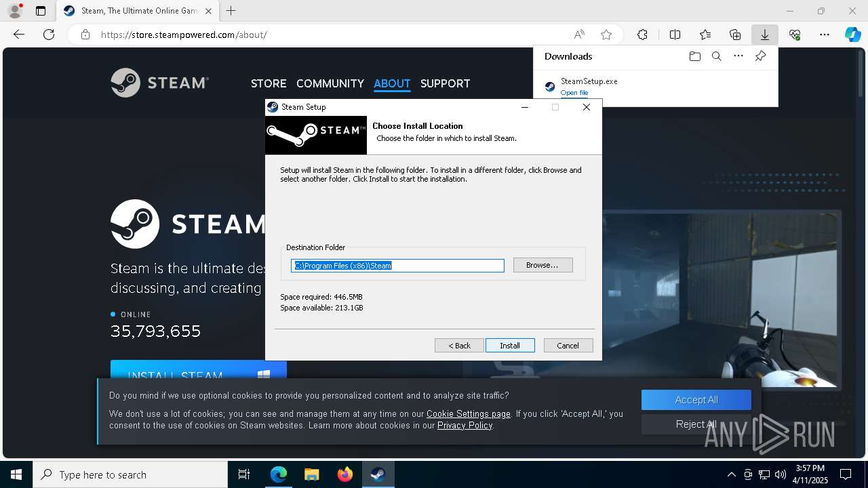Open Edge Settings and more menu
This screenshot has width=868, height=488.
pos(825,35)
